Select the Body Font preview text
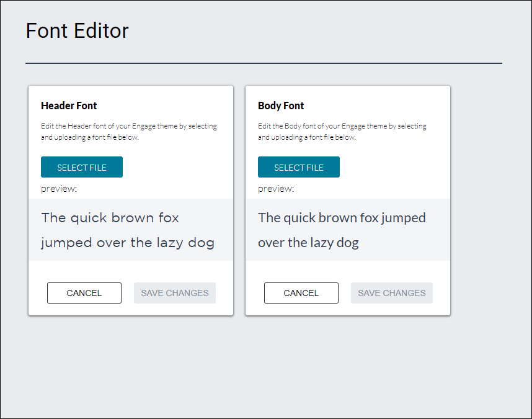 point(342,230)
